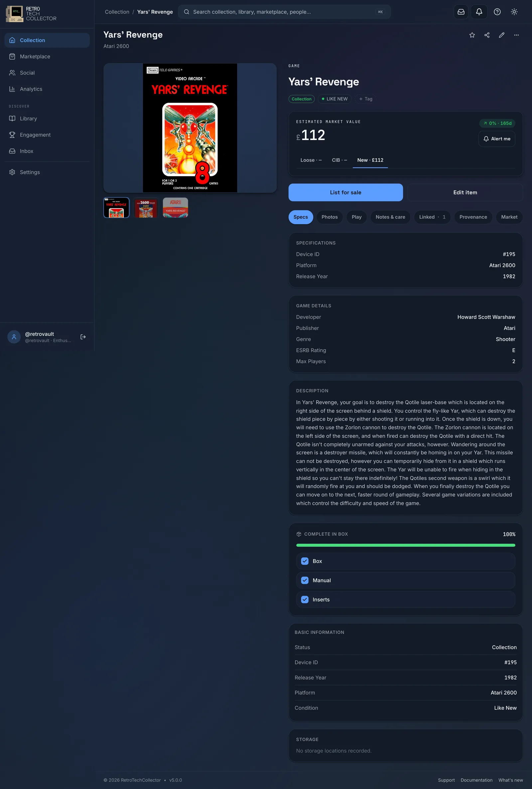Image resolution: width=532 pixels, height=789 pixels.
Task: Open the inbox tray icon in header
Action: tap(461, 12)
